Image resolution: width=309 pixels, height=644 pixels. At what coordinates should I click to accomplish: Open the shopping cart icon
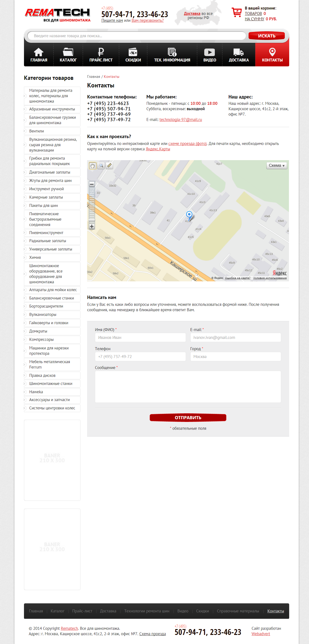pos(236,12)
